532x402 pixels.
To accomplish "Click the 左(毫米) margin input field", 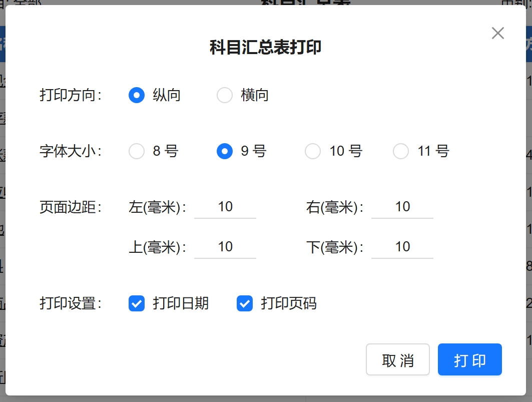I will click(x=225, y=207).
